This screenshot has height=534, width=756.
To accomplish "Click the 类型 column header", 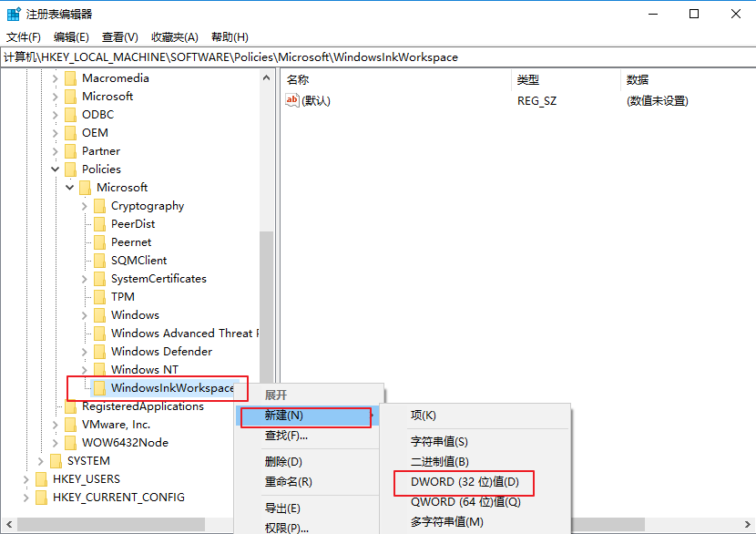I will (528, 80).
